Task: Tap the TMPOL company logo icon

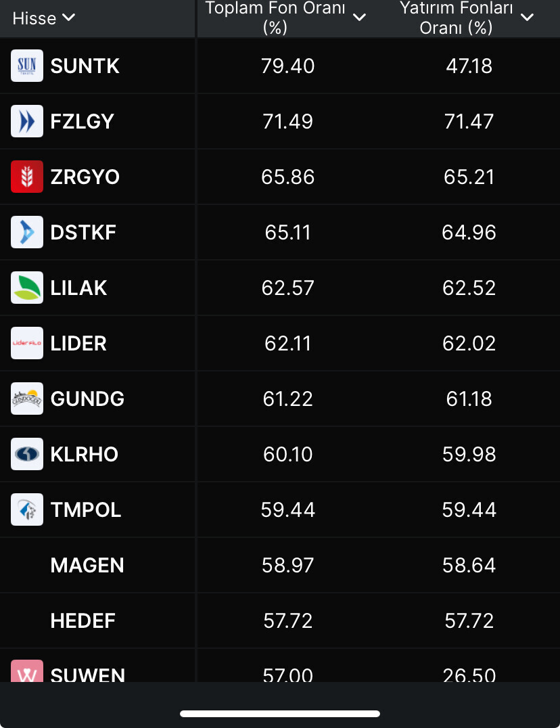Action: point(27,509)
